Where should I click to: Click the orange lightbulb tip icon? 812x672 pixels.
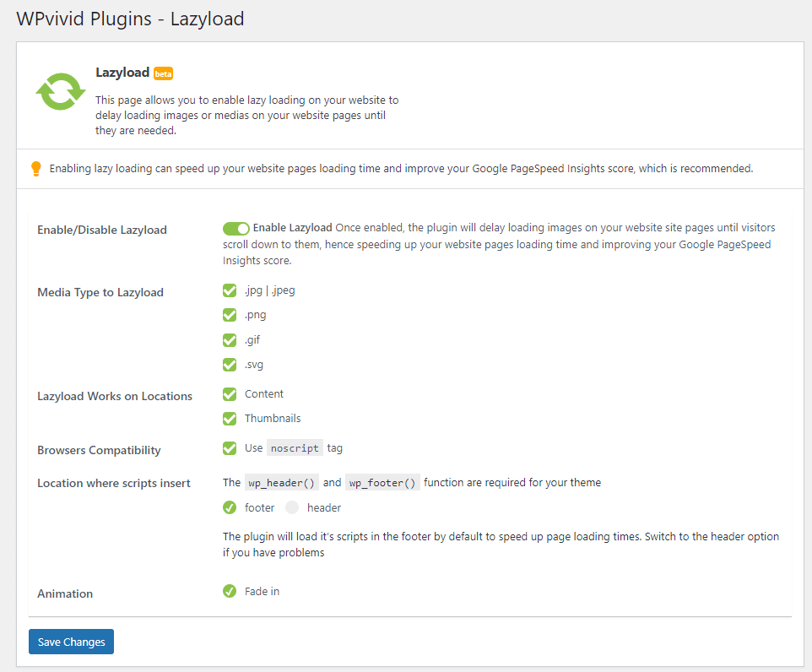(x=35, y=169)
